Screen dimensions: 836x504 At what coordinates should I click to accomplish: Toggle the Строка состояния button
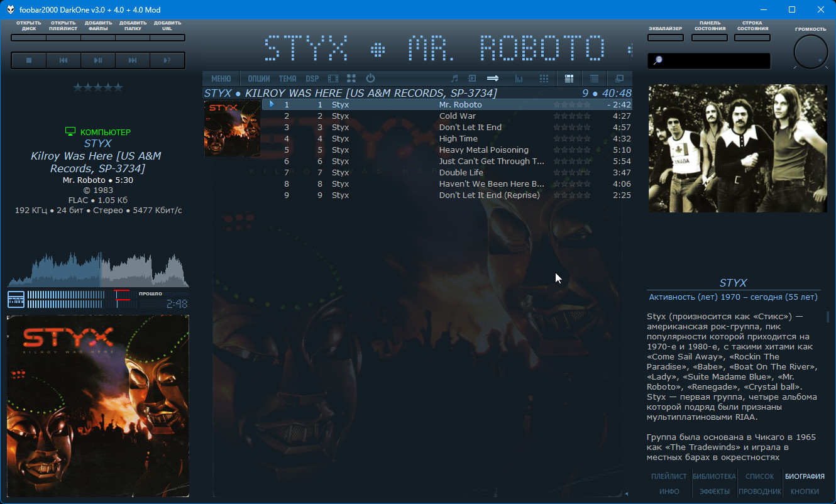[752, 38]
